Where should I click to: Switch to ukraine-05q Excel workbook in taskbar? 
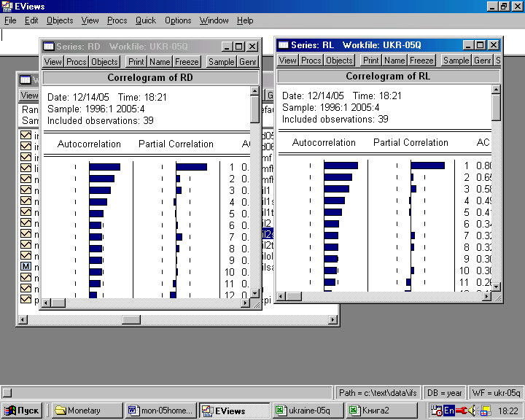(308, 411)
